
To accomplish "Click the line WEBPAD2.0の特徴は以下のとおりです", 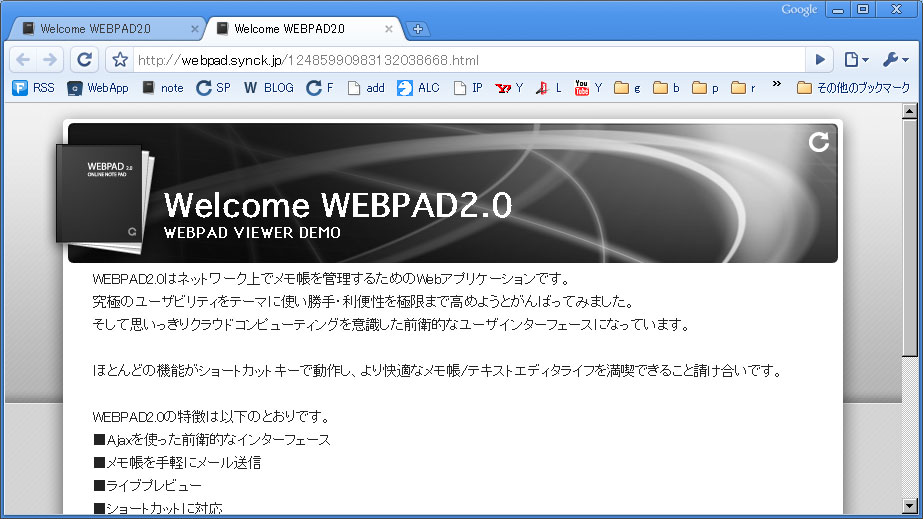I will point(213,417).
